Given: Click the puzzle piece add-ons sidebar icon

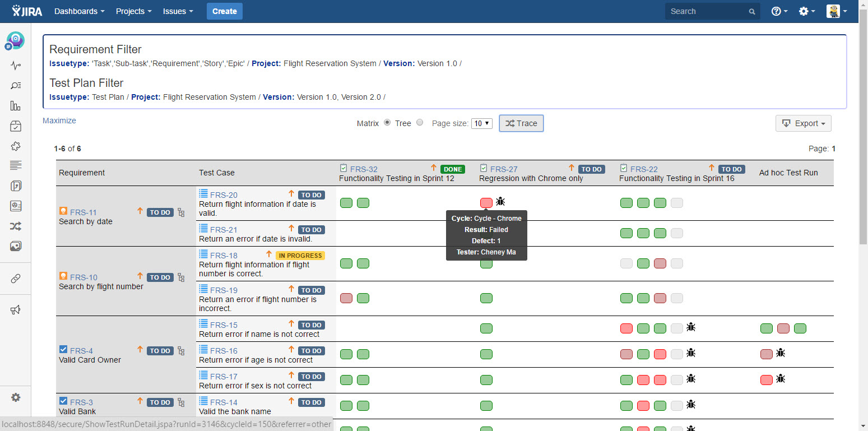Looking at the screenshot, I should click(16, 146).
